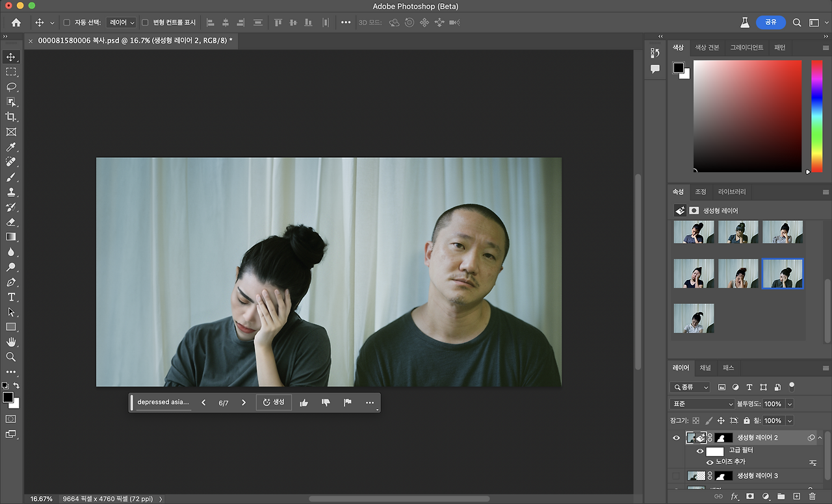Open the Move tool preset picker arrow

pos(52,23)
